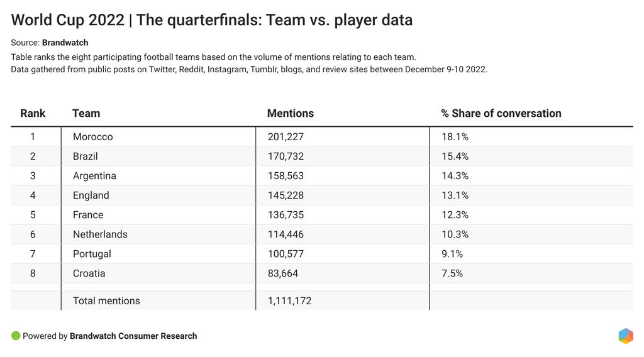Click the % Share of conversation header
The image size is (644, 357).
tap(501, 114)
